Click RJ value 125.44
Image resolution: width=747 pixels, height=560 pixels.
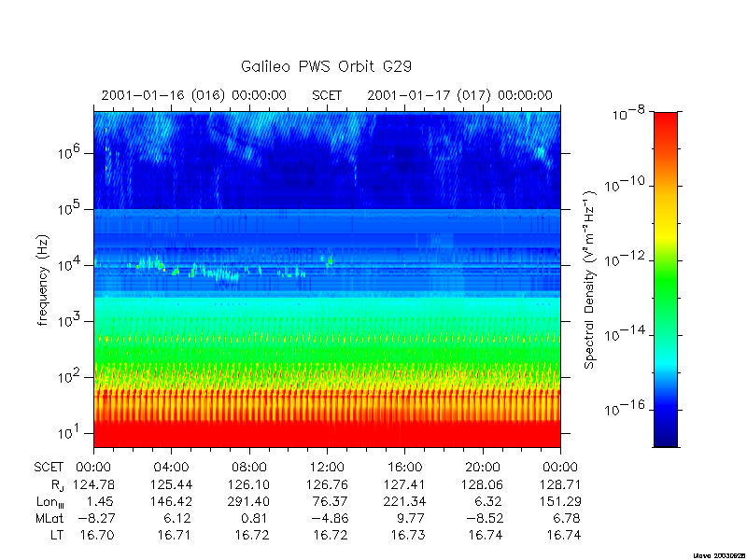(172, 484)
